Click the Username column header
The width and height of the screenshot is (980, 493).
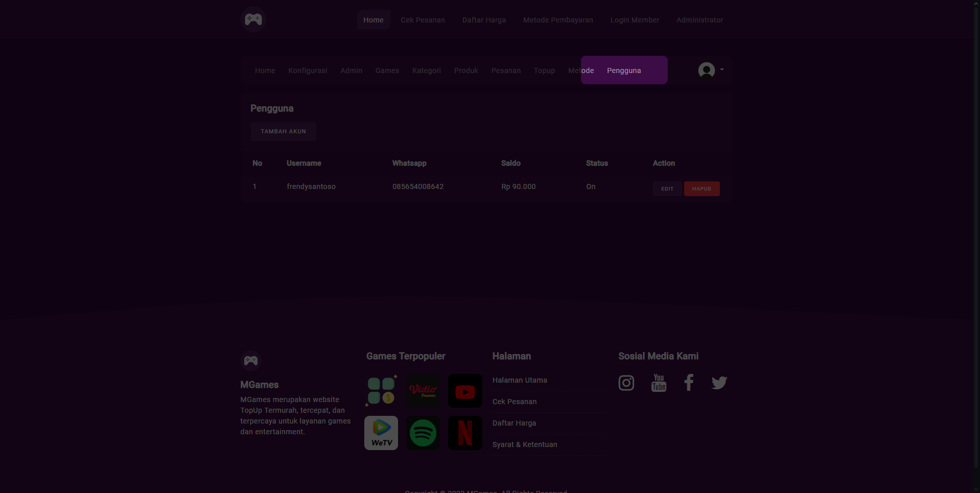tap(304, 163)
